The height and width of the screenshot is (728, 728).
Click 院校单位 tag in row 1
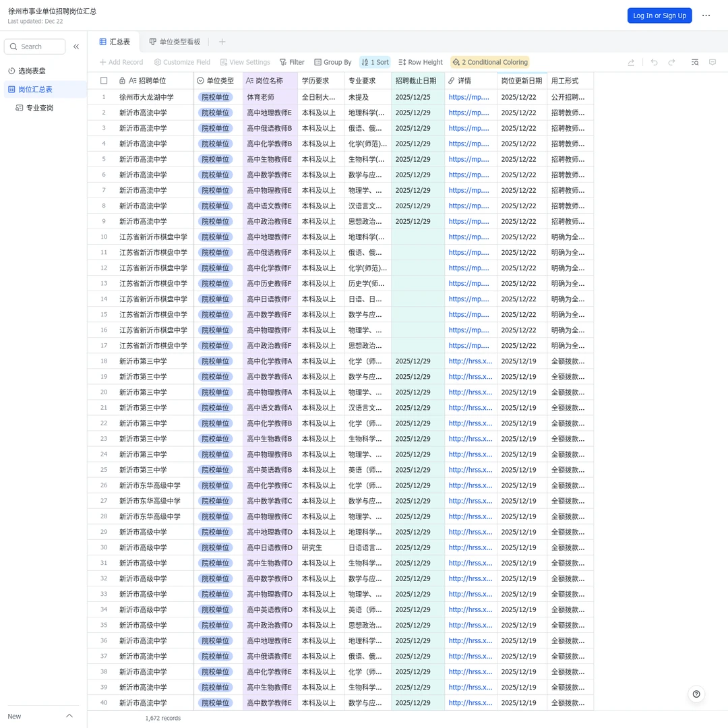[x=216, y=97]
